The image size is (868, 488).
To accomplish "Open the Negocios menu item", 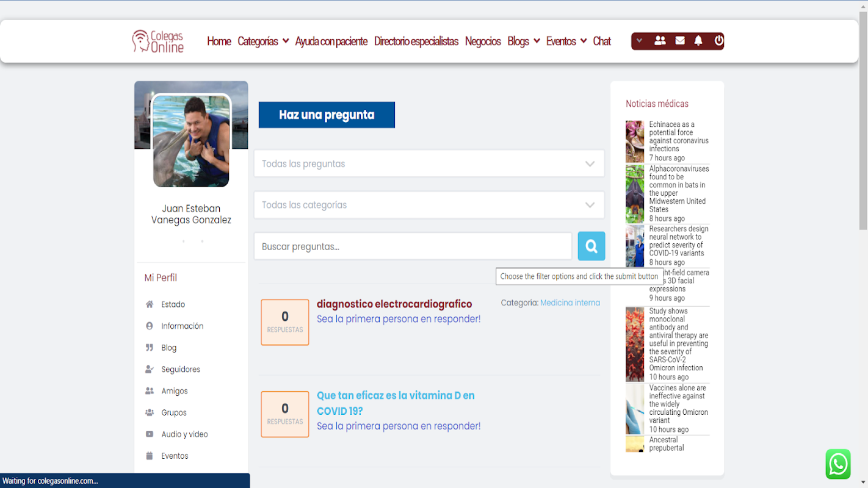I will coord(483,41).
